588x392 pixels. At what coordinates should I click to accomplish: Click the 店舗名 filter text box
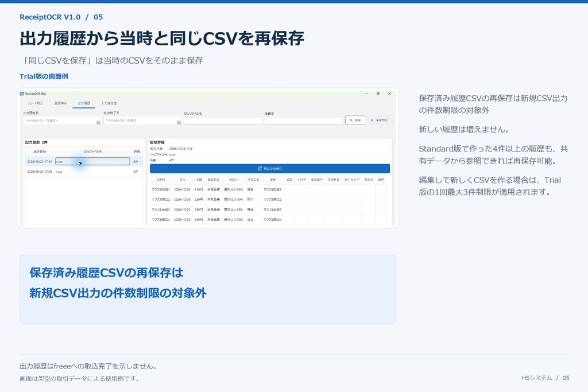point(304,121)
